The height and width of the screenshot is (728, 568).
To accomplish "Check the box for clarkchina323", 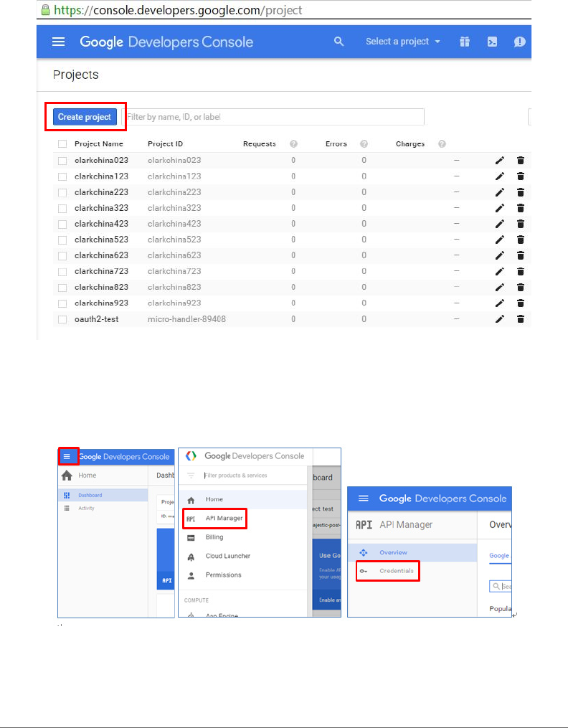I will 62,208.
